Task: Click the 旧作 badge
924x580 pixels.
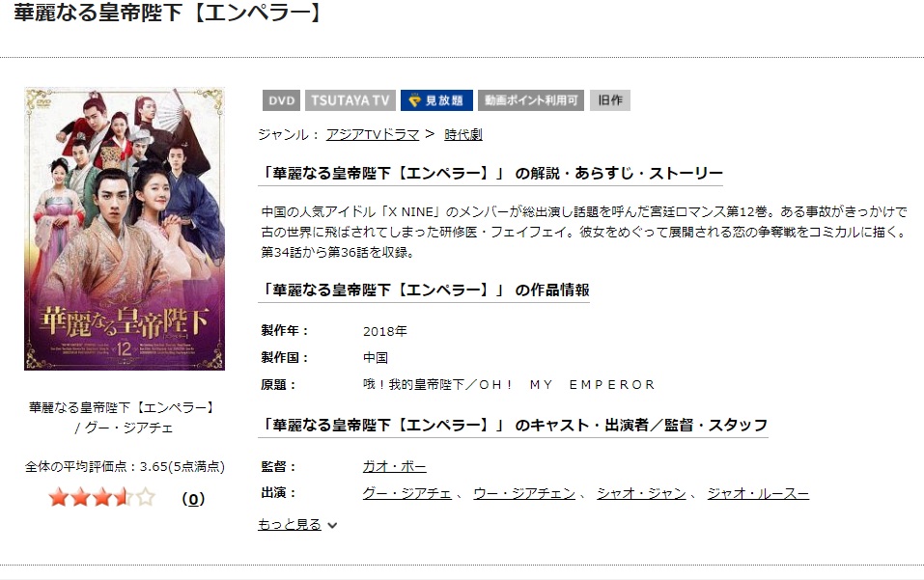Action: click(x=610, y=100)
